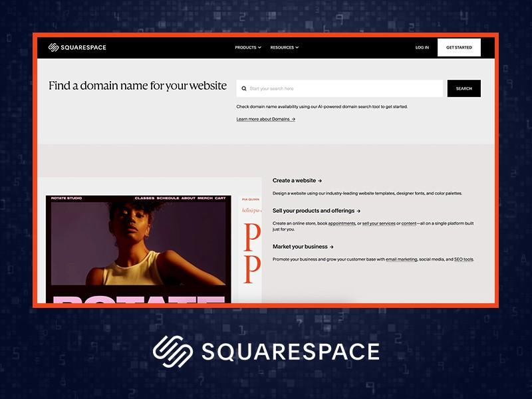
Task: Open the RESOURCES dropdown
Action: pos(285,47)
